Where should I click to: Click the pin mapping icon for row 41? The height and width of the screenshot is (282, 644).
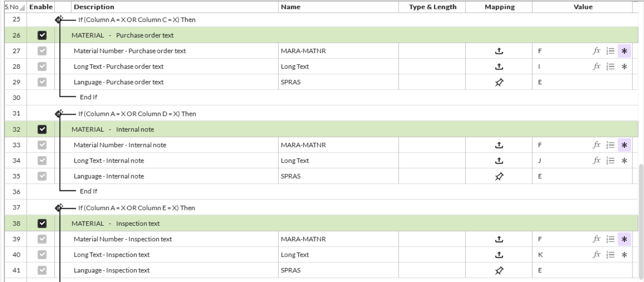click(x=499, y=270)
